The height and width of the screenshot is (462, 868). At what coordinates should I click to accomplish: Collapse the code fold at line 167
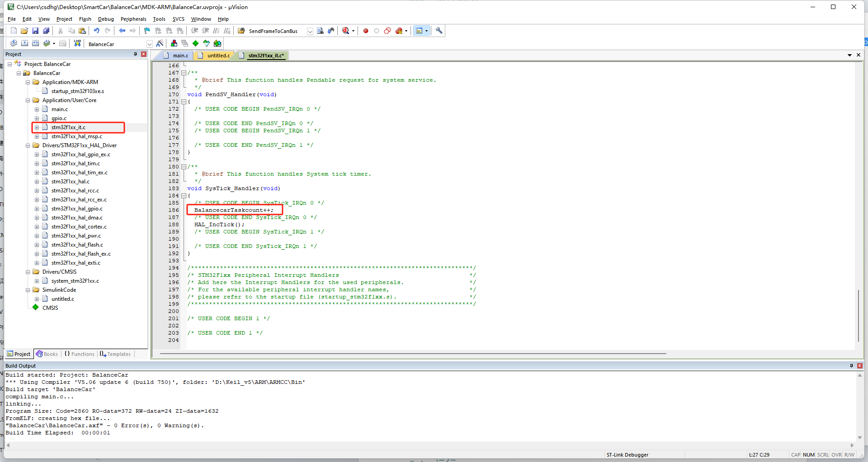click(184, 73)
